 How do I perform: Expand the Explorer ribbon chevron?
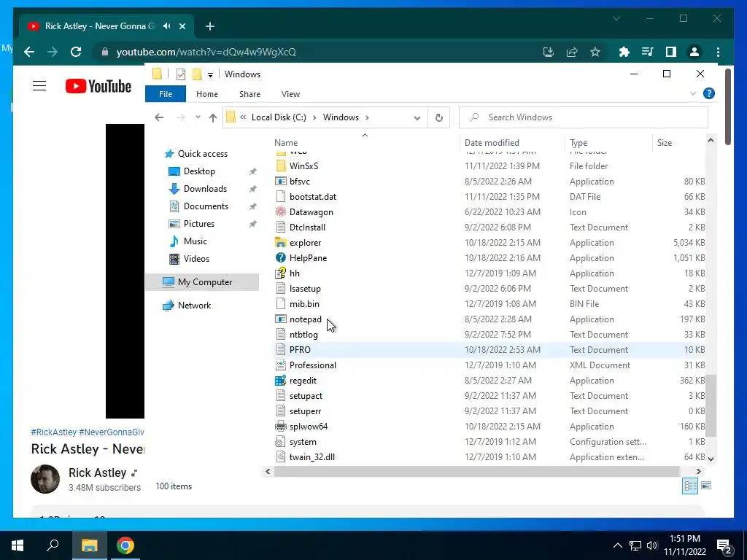pos(693,94)
